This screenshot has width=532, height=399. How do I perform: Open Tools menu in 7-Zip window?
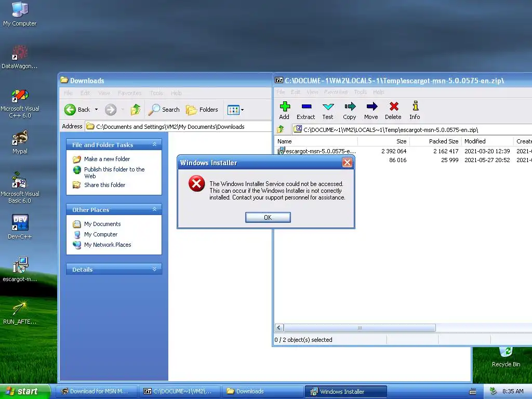coord(361,92)
